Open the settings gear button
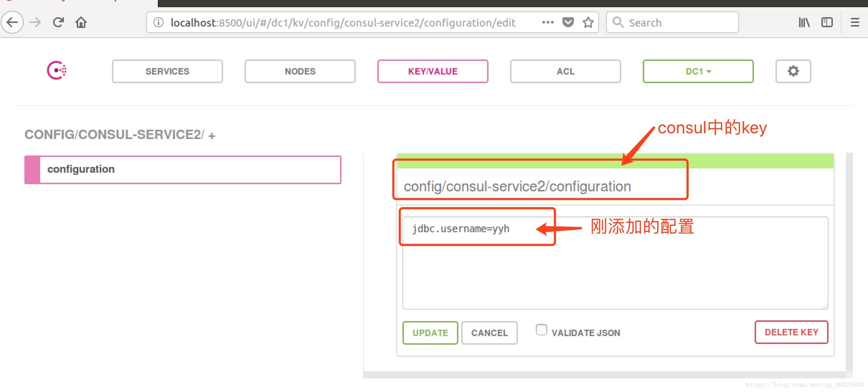 [793, 71]
